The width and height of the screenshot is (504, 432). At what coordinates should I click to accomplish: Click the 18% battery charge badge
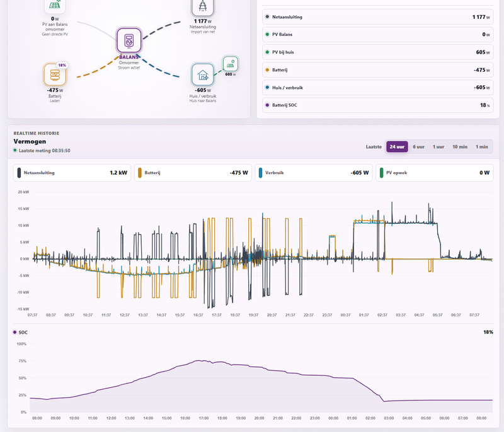pos(62,65)
